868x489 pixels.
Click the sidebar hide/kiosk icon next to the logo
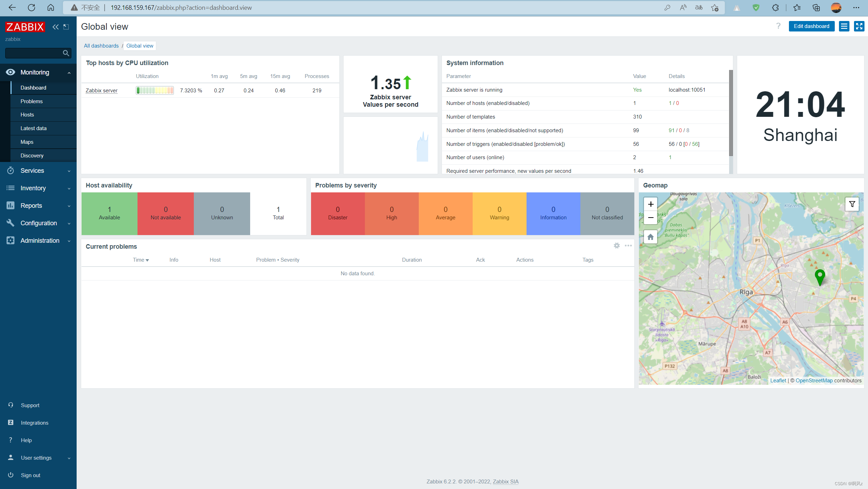66,27
